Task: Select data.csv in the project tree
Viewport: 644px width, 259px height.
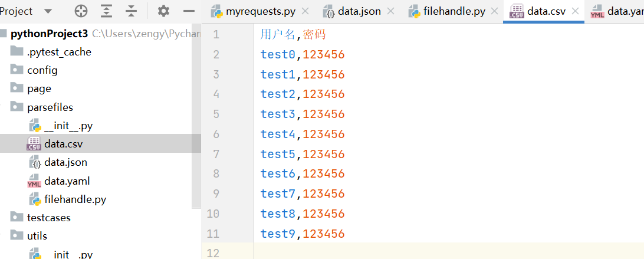Action: [64, 144]
